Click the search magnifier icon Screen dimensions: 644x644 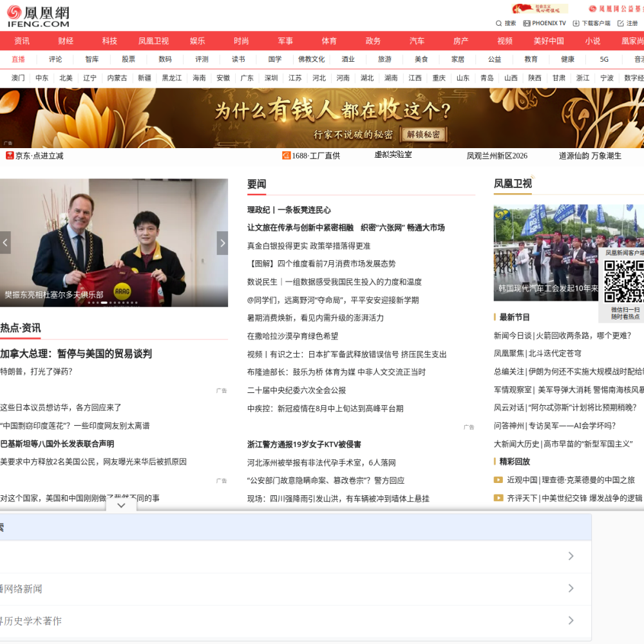pyautogui.click(x=498, y=23)
